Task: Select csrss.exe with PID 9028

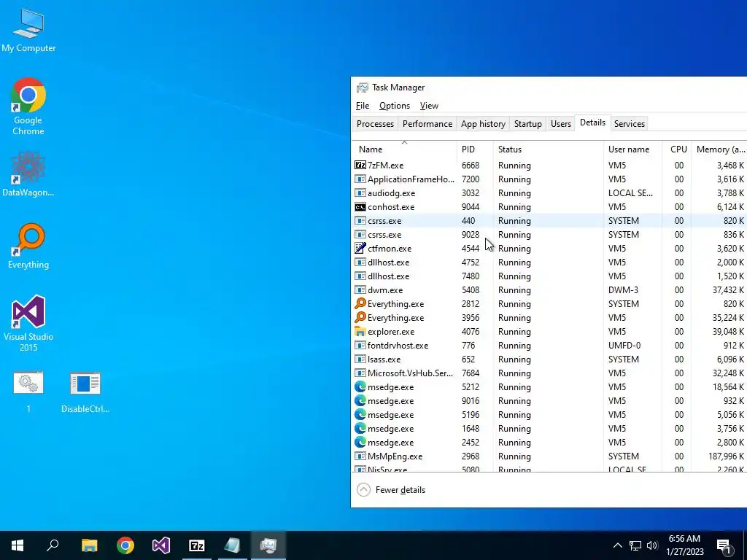Action: tap(550, 234)
